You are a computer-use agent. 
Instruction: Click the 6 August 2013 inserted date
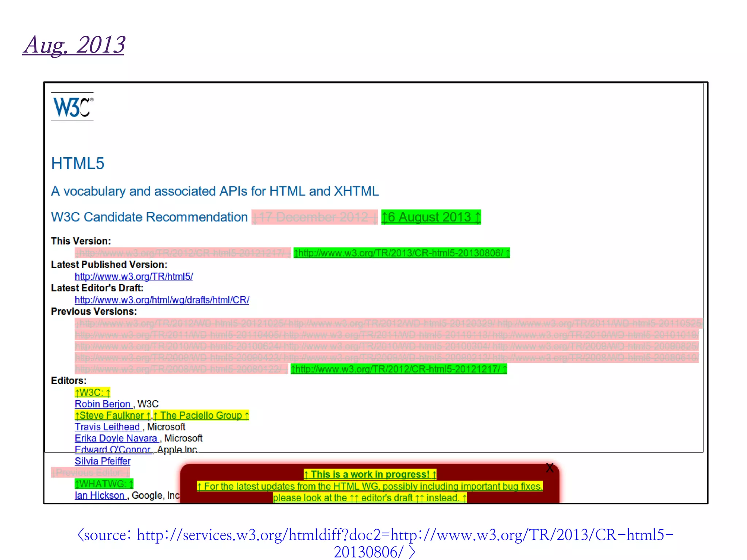pos(431,217)
